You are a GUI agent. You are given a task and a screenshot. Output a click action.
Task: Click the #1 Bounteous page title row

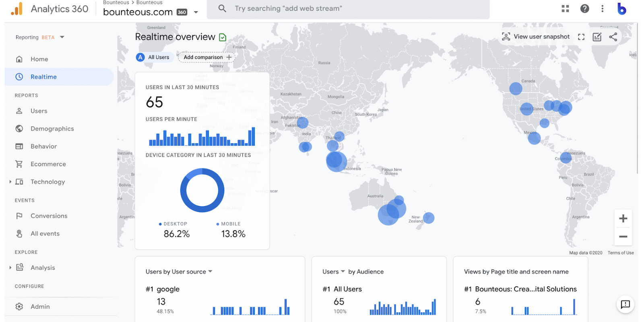point(520,300)
